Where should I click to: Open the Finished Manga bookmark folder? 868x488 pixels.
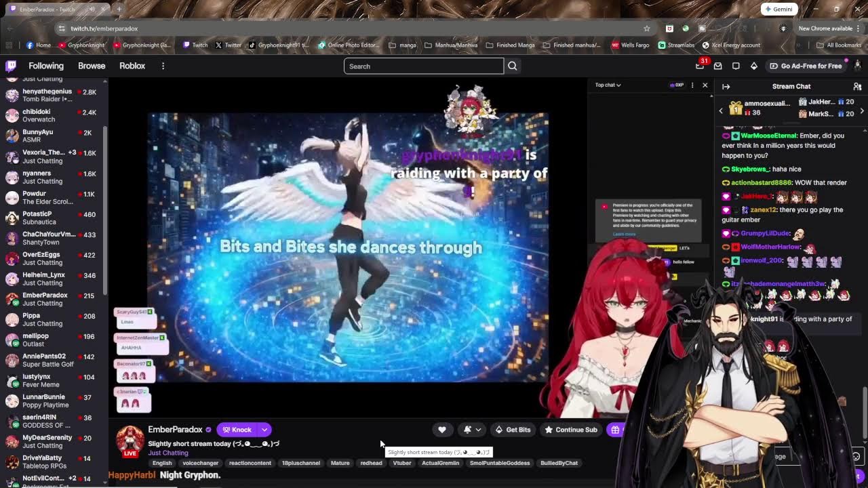pyautogui.click(x=511, y=45)
